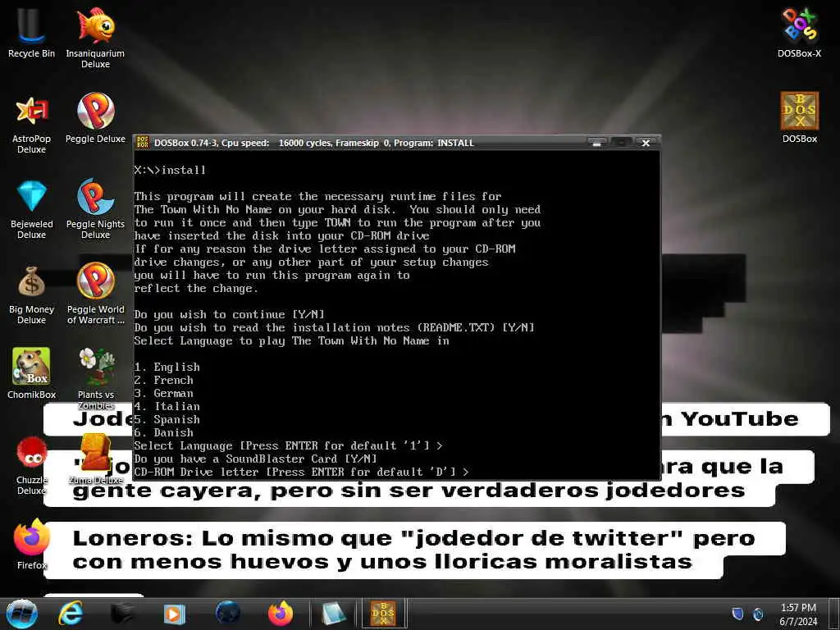840x630 pixels.
Task: Click 'Do you have a SoundBlaster Card' line
Action: tap(256, 459)
